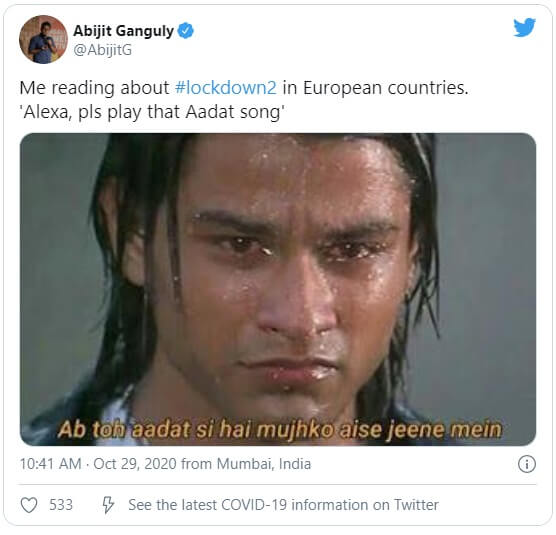Open the meme image of the wet-haired man
The height and width of the screenshot is (535, 556).
tap(278, 289)
